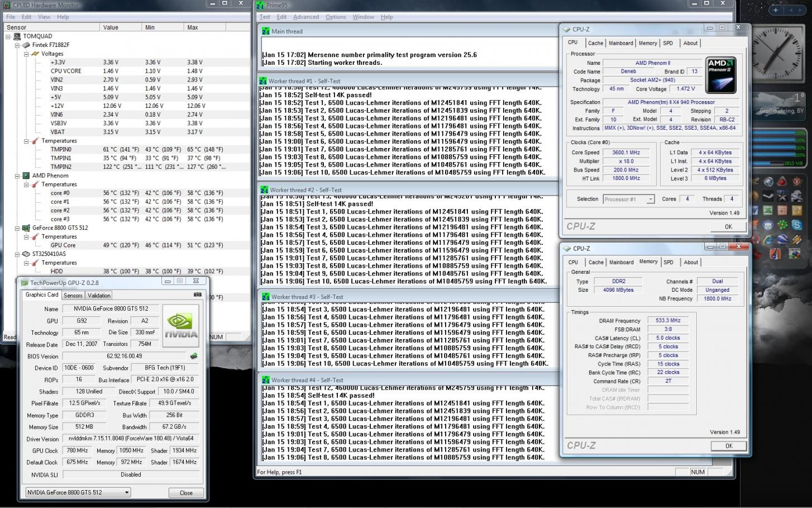Click the Voltages lightning icon in HWMonitor
Image resolution: width=812 pixels, height=508 pixels.
coord(35,54)
